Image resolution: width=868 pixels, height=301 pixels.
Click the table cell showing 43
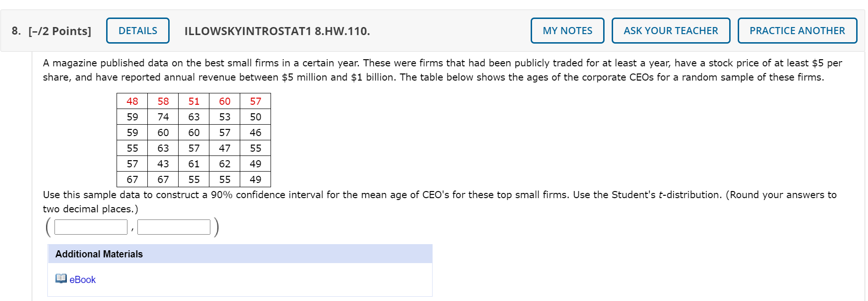click(163, 164)
